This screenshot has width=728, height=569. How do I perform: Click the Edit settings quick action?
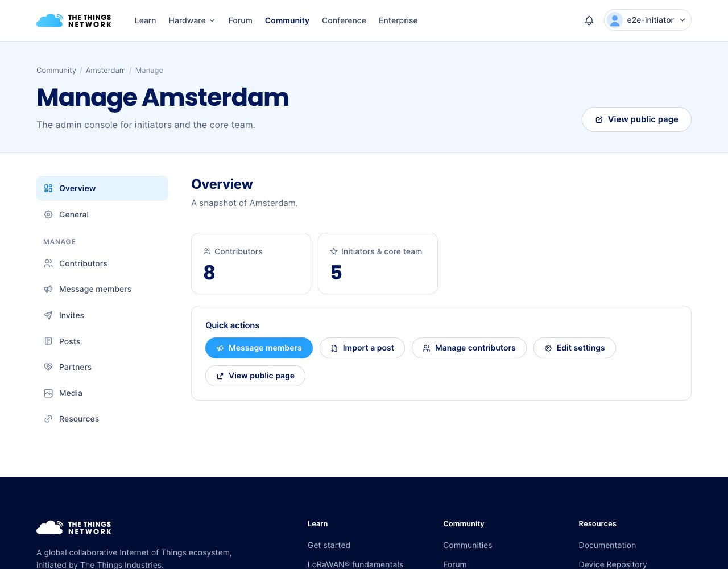pyautogui.click(x=574, y=348)
